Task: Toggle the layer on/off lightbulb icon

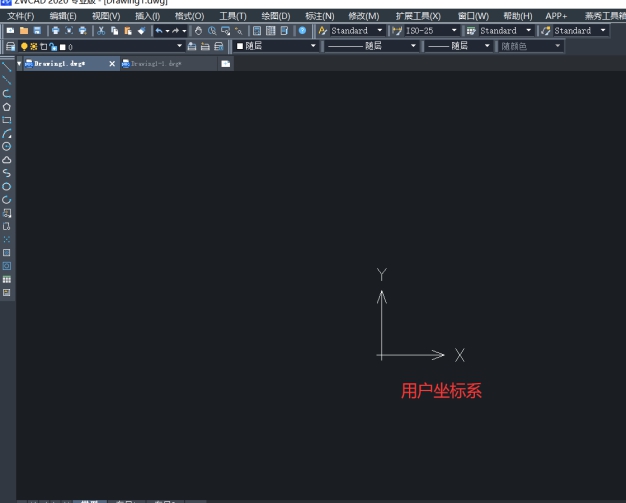Action: (24, 46)
